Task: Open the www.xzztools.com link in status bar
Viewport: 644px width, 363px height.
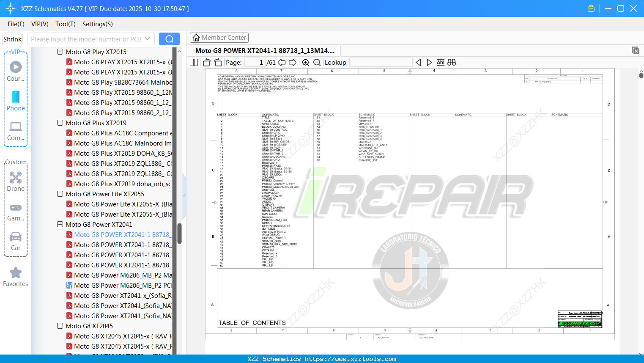Action: (x=351, y=359)
